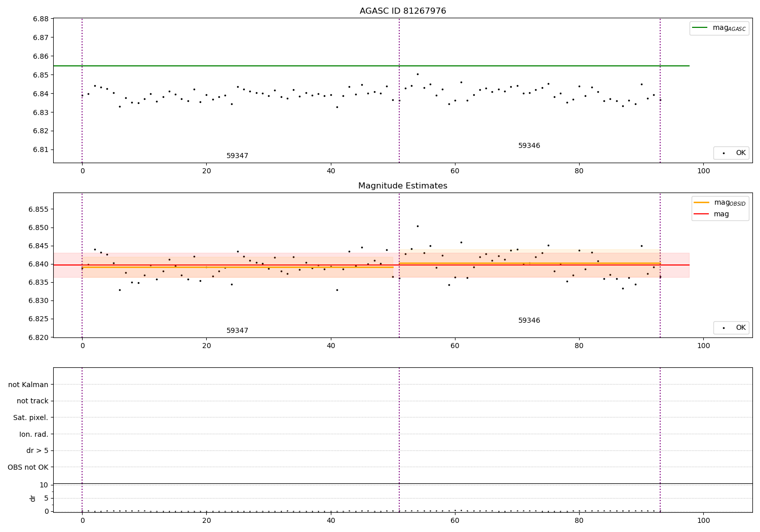Click the 6.83 y-axis tick label
The image size is (760, 532).
tap(41, 112)
